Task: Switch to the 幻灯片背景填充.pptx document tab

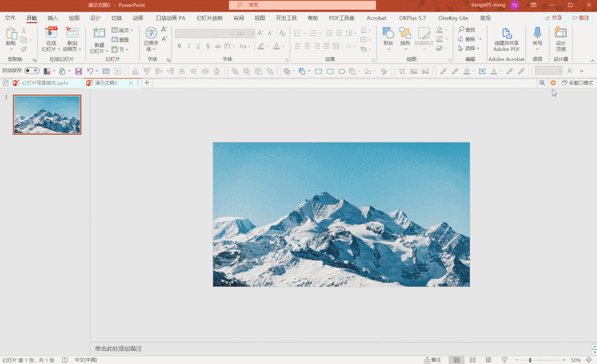Action: click(x=44, y=83)
